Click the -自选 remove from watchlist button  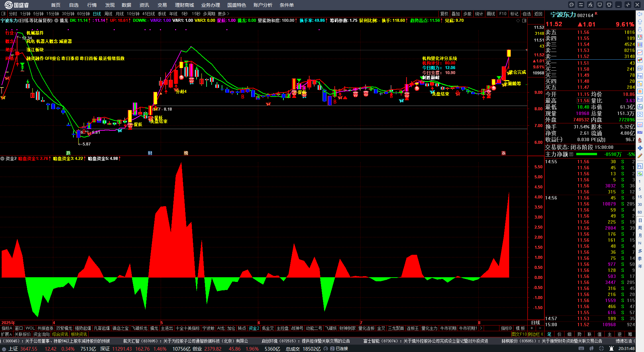point(527,14)
